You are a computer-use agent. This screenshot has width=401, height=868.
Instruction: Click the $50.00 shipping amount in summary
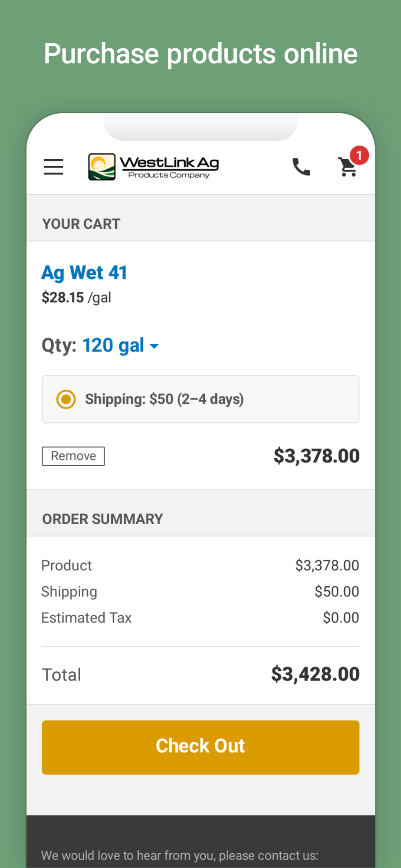337,592
